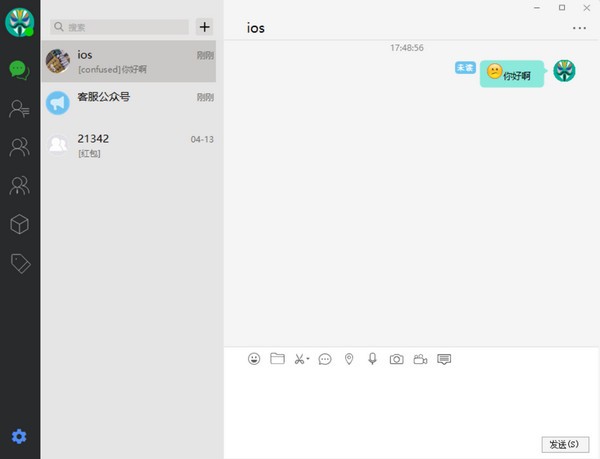Image resolution: width=600 pixels, height=459 pixels.
Task: Open chat history message icon
Action: [445, 359]
